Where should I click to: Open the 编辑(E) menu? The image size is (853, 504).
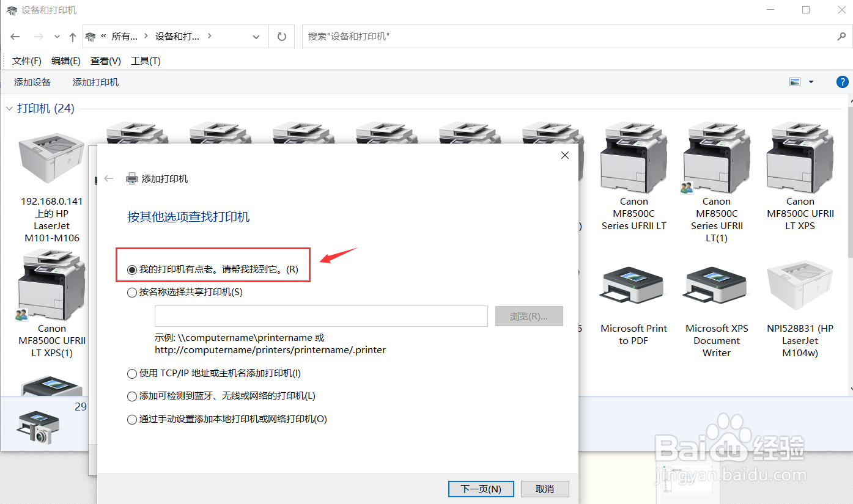(x=66, y=60)
